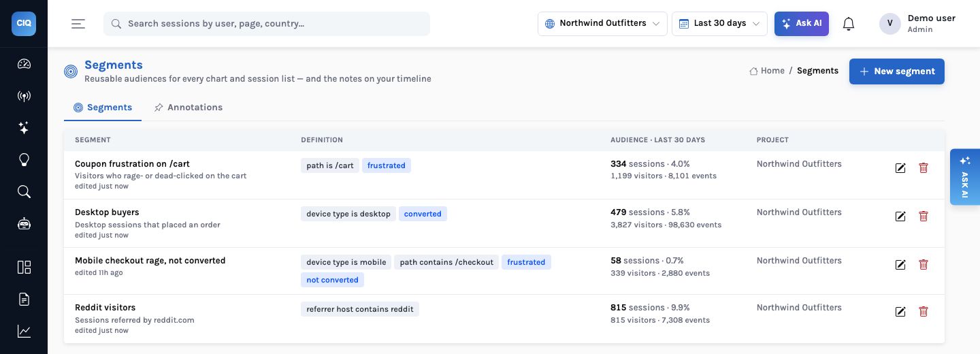
Task: Click the V user avatar
Action: point(890,24)
